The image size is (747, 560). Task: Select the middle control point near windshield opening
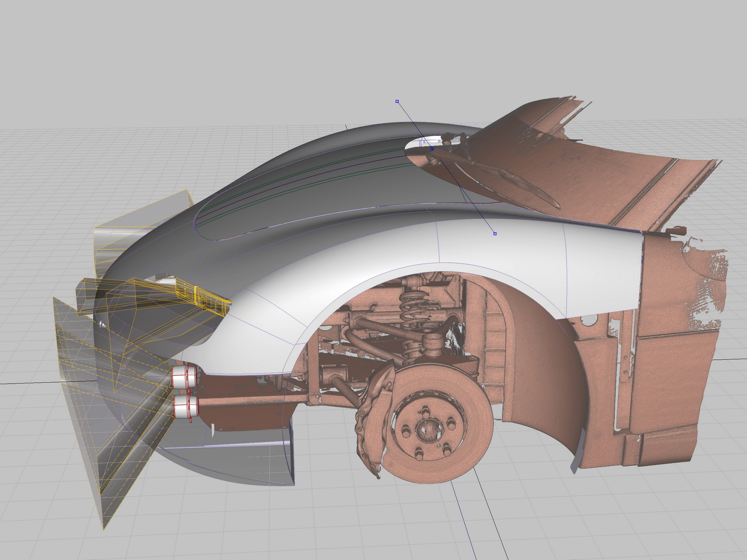[x=432, y=148]
